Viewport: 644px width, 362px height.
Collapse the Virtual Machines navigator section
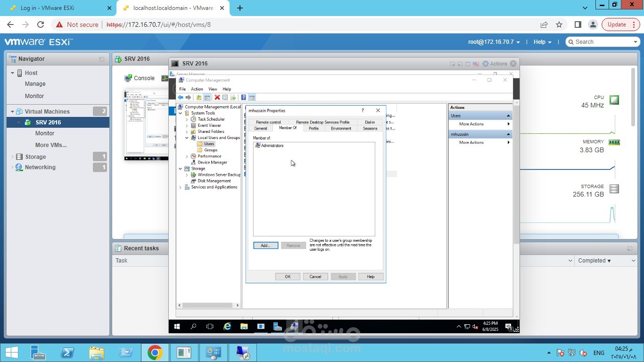[13, 112]
